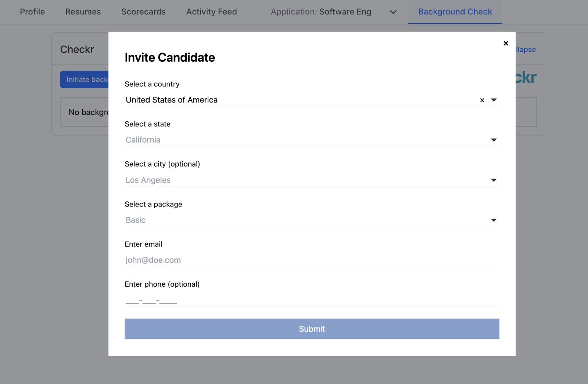The image size is (588, 384).
Task: Go to the Scorecards tab
Action: [x=143, y=12]
